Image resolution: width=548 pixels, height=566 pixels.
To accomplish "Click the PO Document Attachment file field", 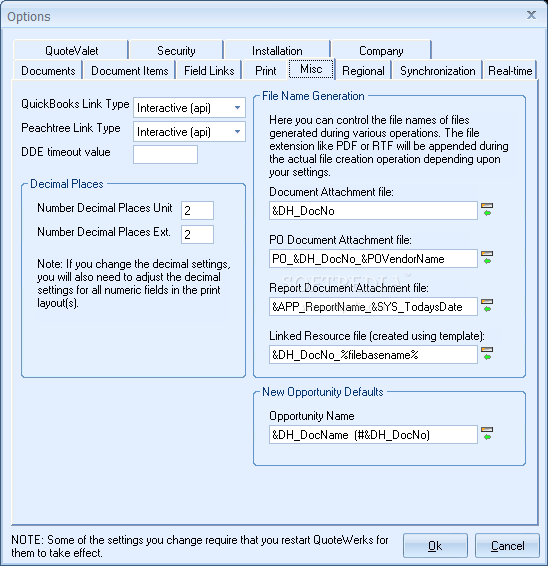I will 373,258.
